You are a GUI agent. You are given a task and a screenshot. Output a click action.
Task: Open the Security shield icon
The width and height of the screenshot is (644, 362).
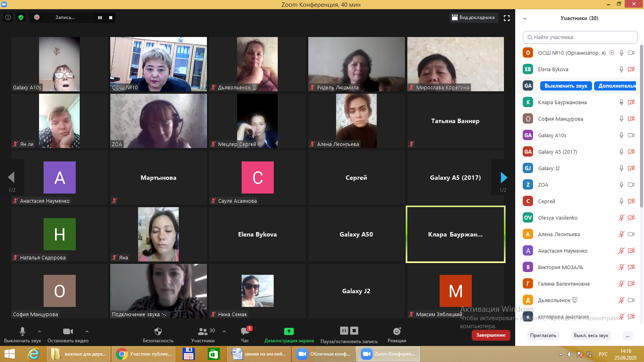pyautogui.click(x=158, y=331)
